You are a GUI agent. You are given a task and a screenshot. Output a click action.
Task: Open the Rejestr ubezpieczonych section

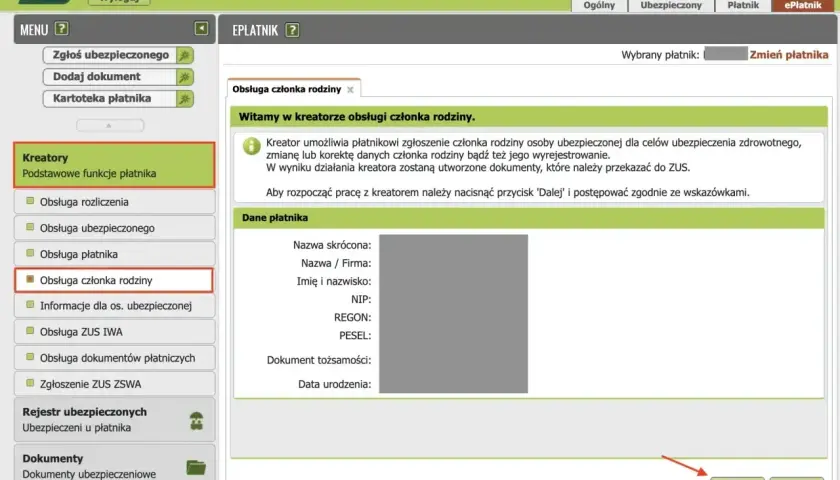point(115,419)
